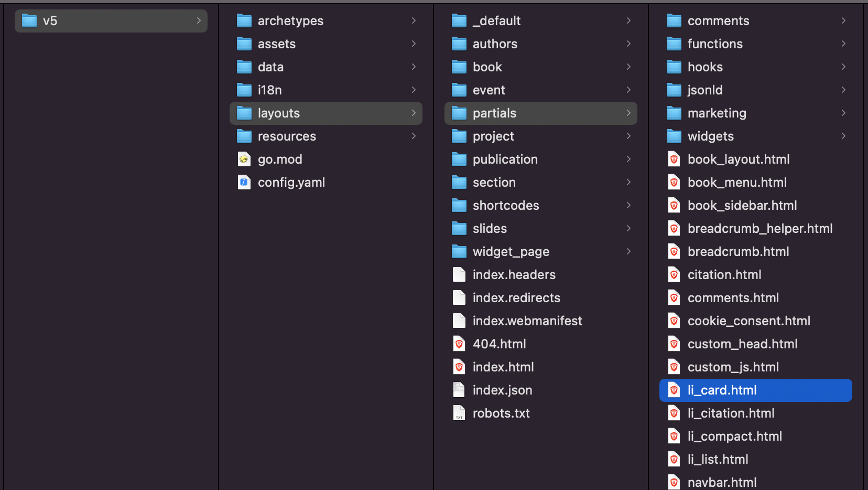868x490 pixels.
Task: Select the custom_js.html file name
Action: [733, 367]
